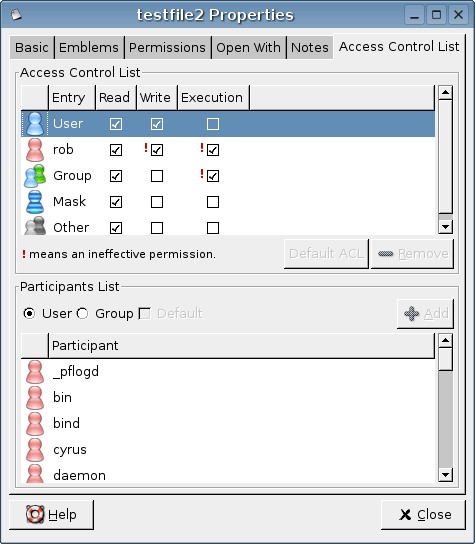
Task: Click the bind participant icon
Action: [35, 424]
